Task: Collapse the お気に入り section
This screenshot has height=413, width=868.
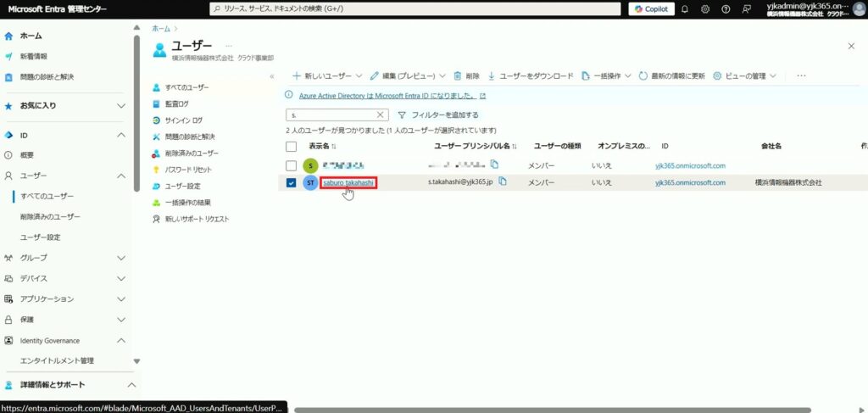Action: point(121,106)
